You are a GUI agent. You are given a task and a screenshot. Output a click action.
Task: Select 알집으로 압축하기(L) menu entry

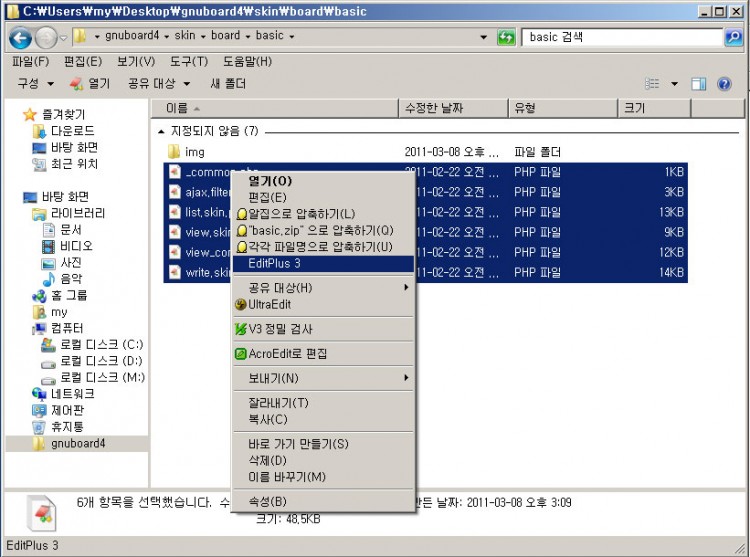pos(323,214)
